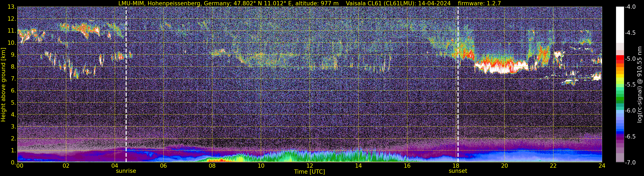
Task: Click the colorbar value -6.0
Action: pyautogui.click(x=630, y=111)
